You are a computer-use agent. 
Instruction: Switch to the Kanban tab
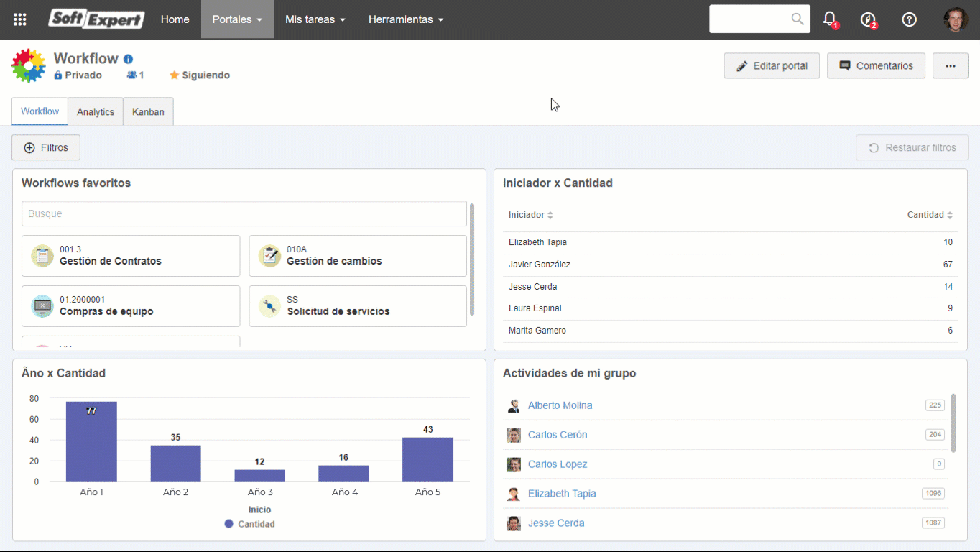pos(148,111)
